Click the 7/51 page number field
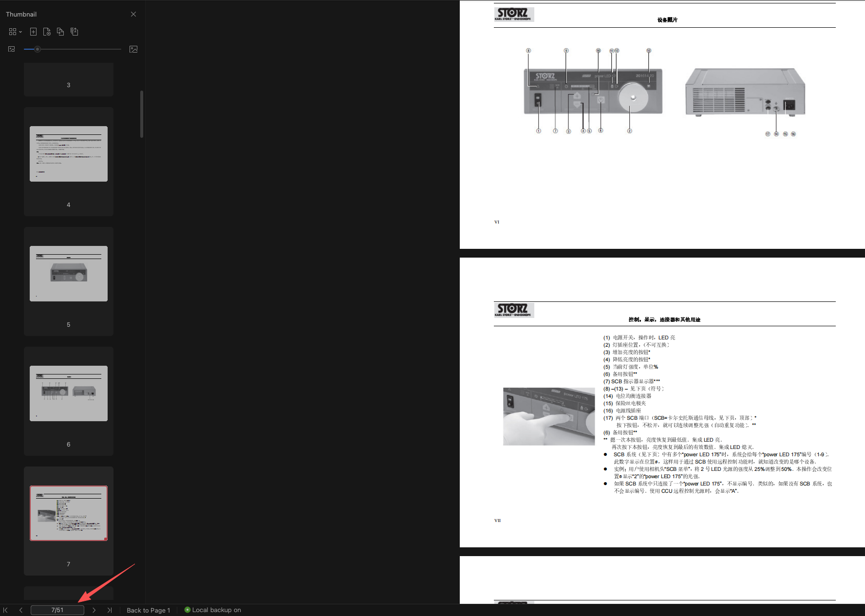Image resolution: width=865 pixels, height=616 pixels. [x=57, y=610]
